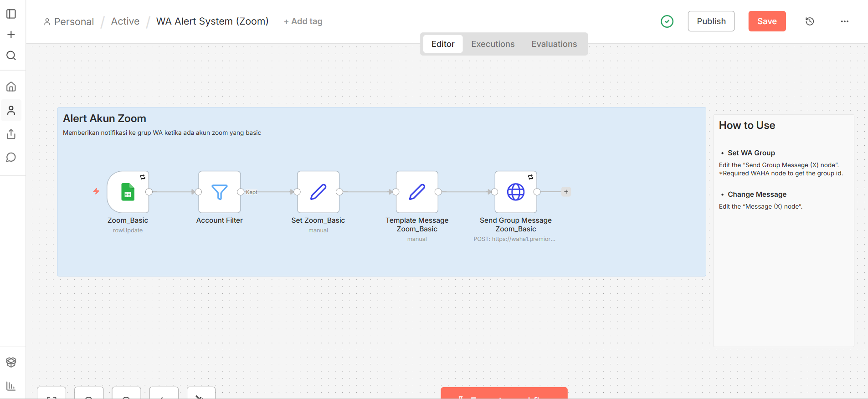
Task: Click the orange Save button
Action: click(767, 21)
